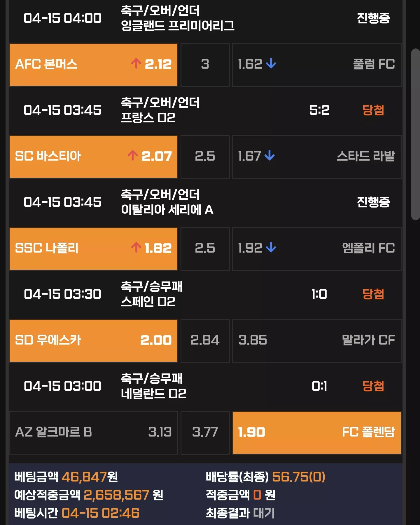Choose 스타드 라발 1.67 cell

(317, 157)
